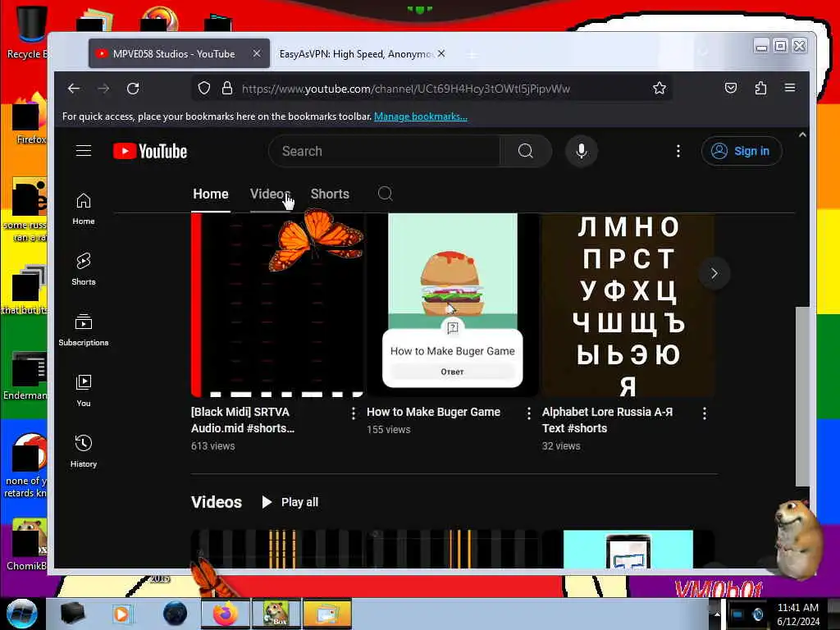
Task: Open the Manage bookmarks link
Action: click(421, 116)
